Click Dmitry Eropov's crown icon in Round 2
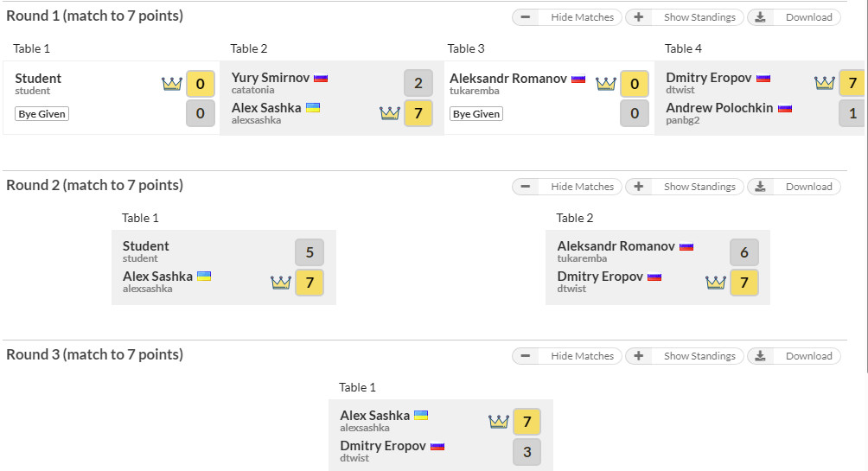This screenshot has width=868, height=471. [x=715, y=283]
